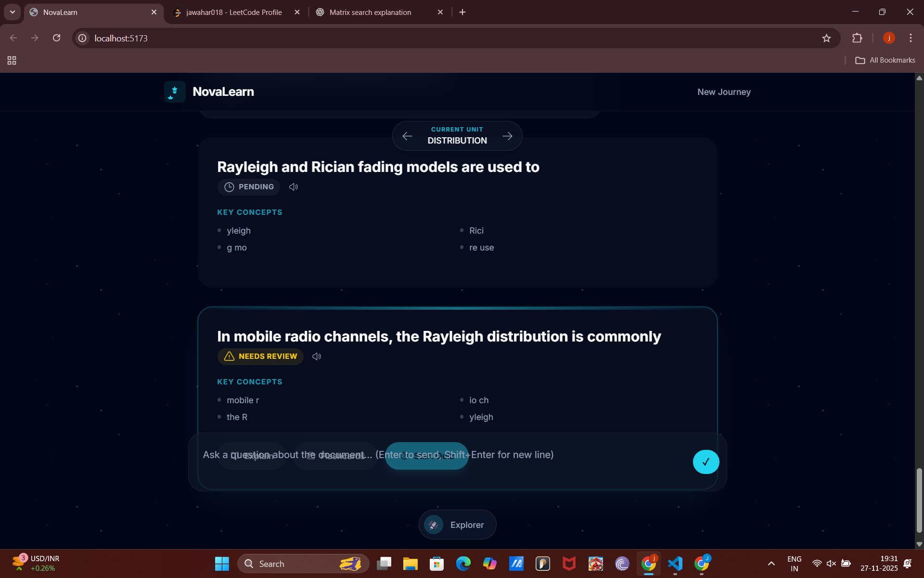Viewport: 924px width, 578px height.
Task: Open the browser extensions puzzle icon
Action: tap(857, 38)
